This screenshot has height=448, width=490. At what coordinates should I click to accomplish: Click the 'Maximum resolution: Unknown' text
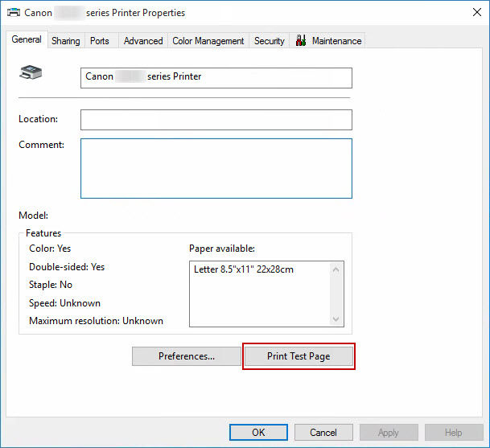[96, 321]
